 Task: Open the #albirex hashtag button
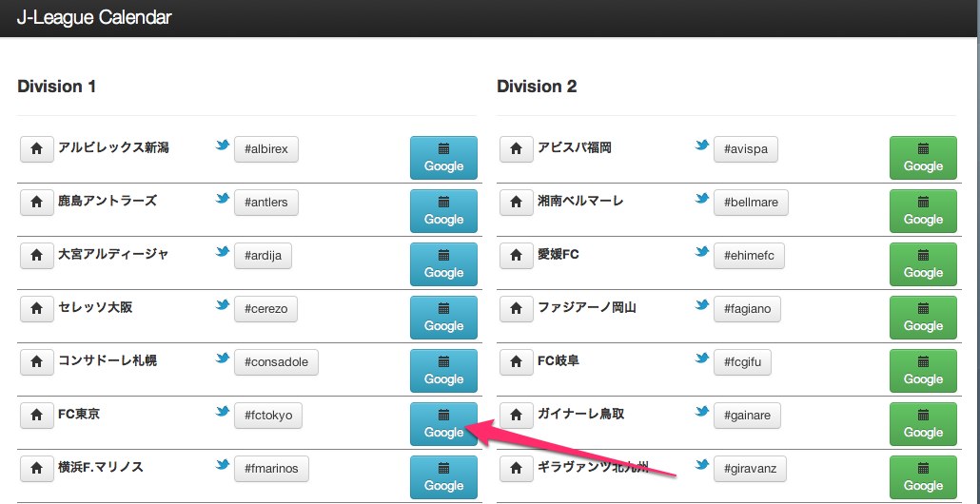coord(266,149)
